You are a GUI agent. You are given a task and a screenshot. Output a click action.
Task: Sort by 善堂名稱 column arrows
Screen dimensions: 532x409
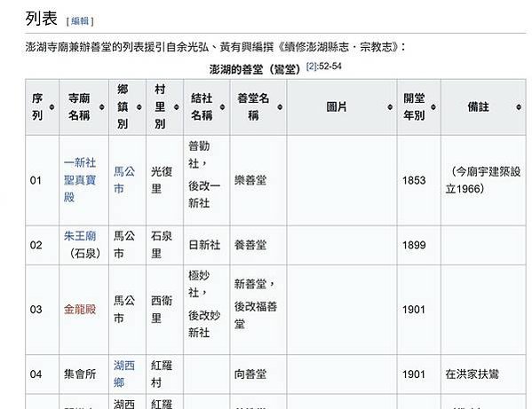[x=280, y=107]
